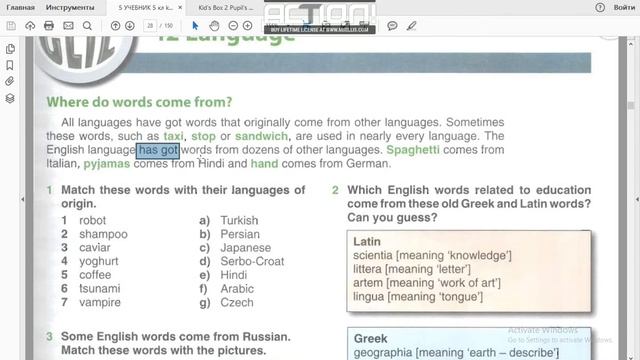
Task: Click the language option 'Czech'
Action: click(x=237, y=302)
